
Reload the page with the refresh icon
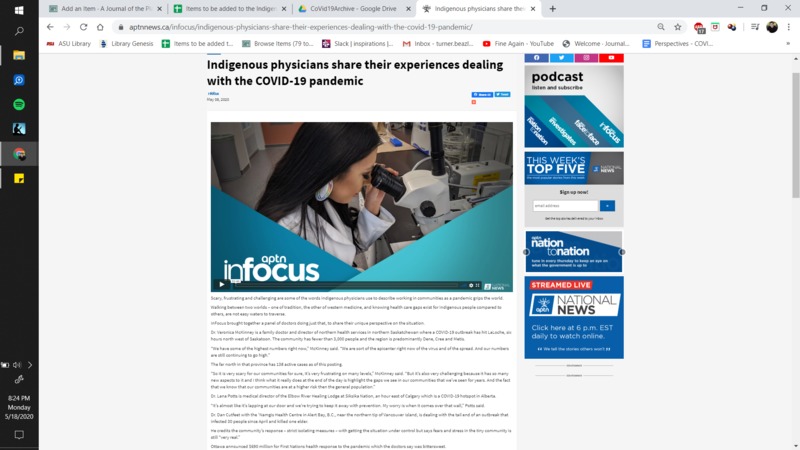[x=84, y=27]
